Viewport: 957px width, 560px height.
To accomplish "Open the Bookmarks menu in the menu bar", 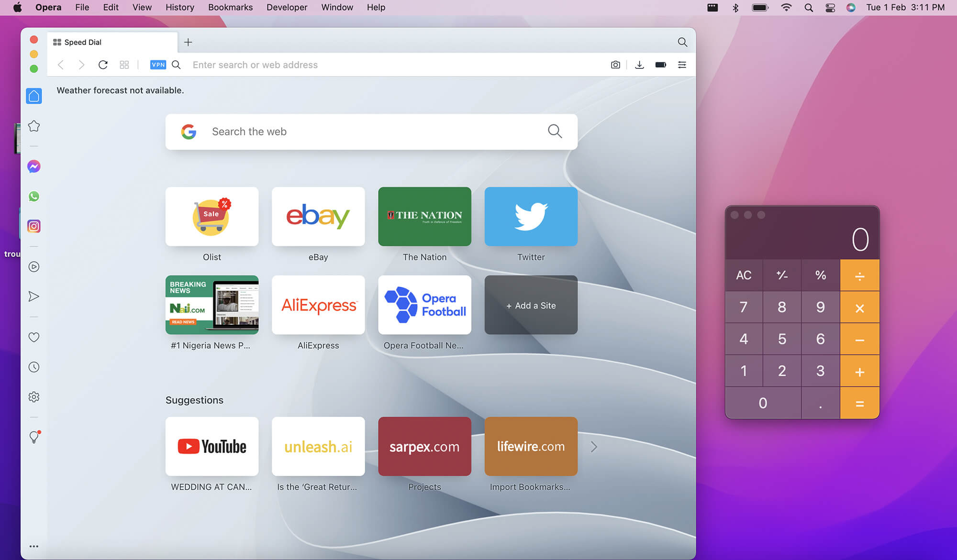I will pos(230,7).
